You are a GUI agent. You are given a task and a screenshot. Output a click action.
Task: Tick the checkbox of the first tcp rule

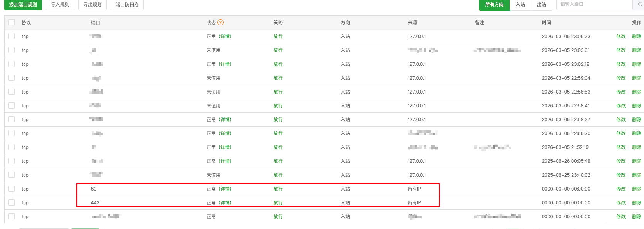click(x=12, y=37)
